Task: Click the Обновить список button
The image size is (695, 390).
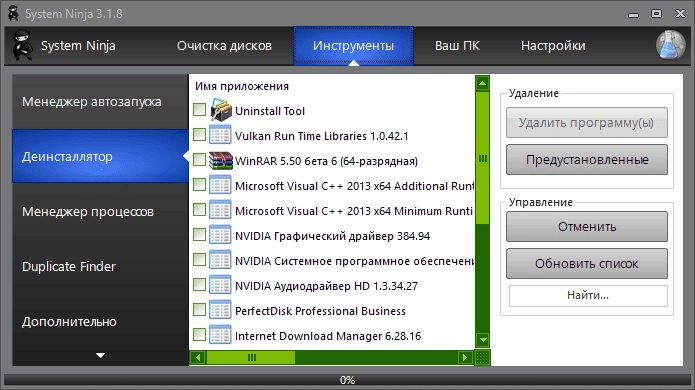Action: 587,263
